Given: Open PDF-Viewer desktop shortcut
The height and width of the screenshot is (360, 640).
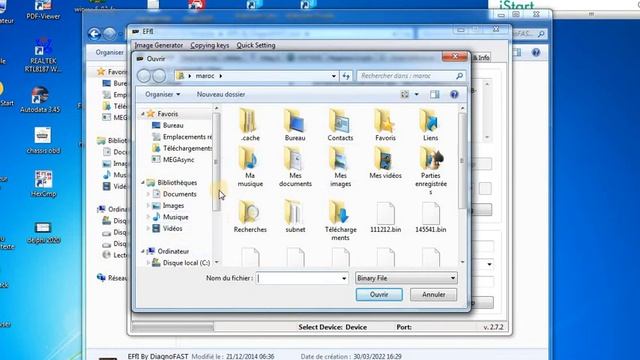Looking at the screenshot, I should click(43, 11).
